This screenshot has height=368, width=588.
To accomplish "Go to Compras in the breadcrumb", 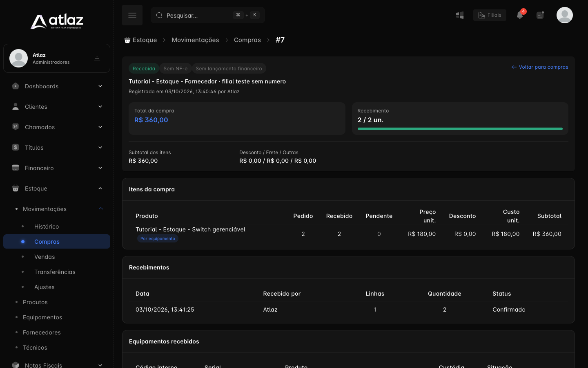I will tap(247, 40).
